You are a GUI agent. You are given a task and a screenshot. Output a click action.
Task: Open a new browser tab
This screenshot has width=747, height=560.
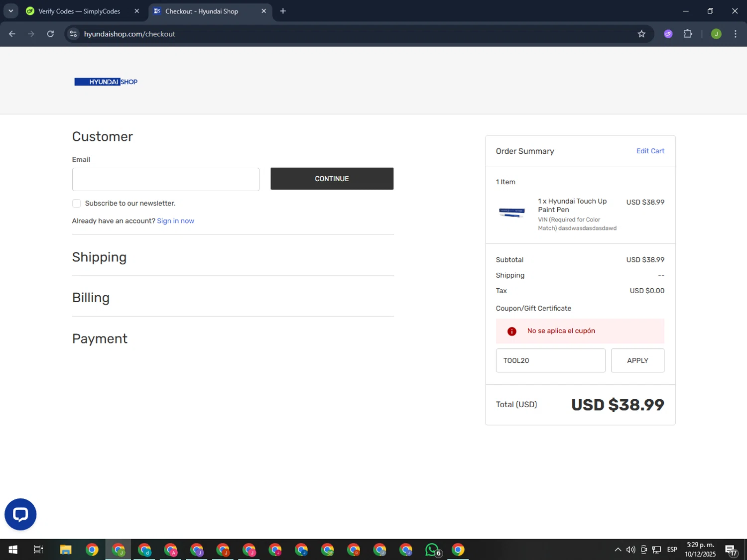click(283, 11)
